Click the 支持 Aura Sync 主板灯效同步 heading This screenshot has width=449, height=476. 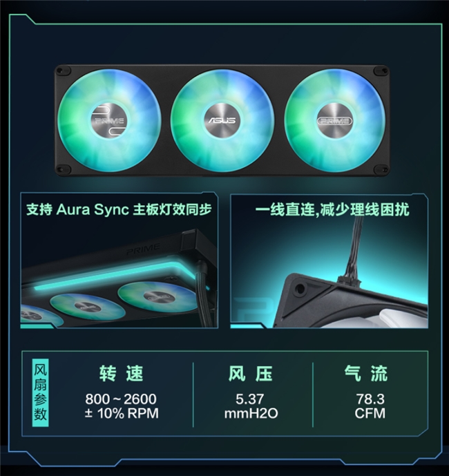tap(119, 209)
